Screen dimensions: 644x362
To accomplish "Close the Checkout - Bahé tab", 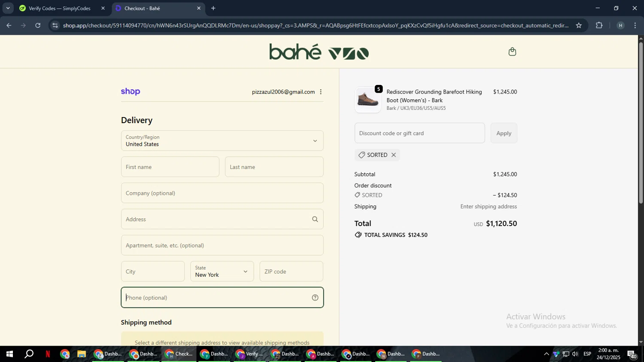I will [198, 8].
